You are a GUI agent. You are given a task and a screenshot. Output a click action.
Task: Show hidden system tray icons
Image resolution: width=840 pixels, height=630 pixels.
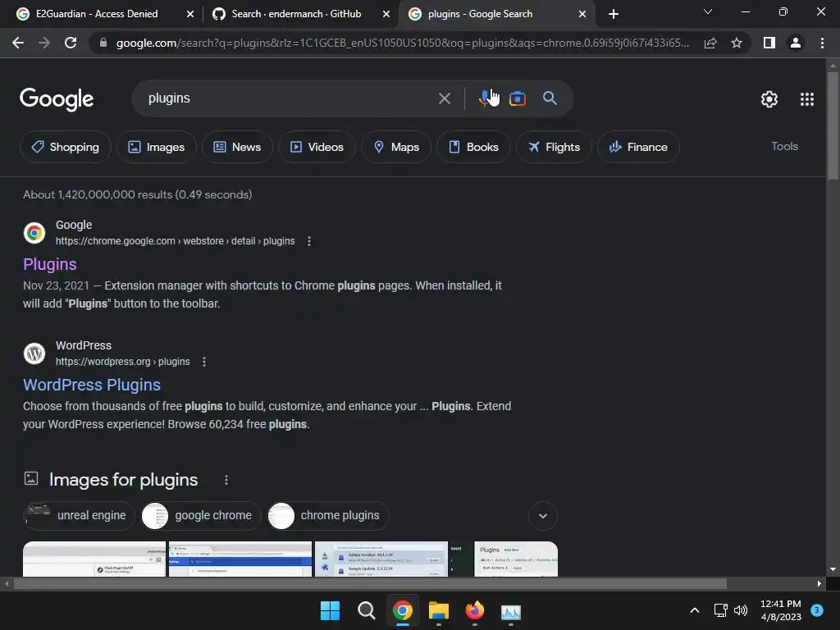pos(694,610)
